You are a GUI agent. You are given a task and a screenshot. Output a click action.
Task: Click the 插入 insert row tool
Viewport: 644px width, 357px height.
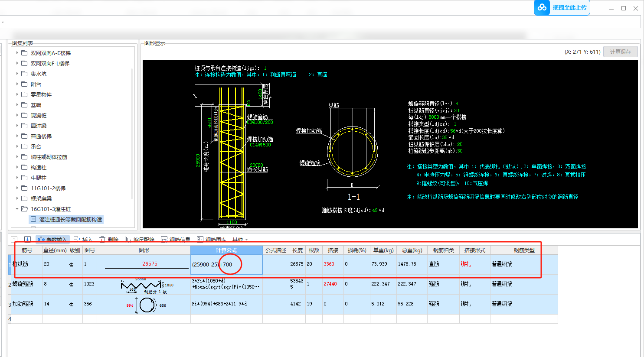point(83,239)
